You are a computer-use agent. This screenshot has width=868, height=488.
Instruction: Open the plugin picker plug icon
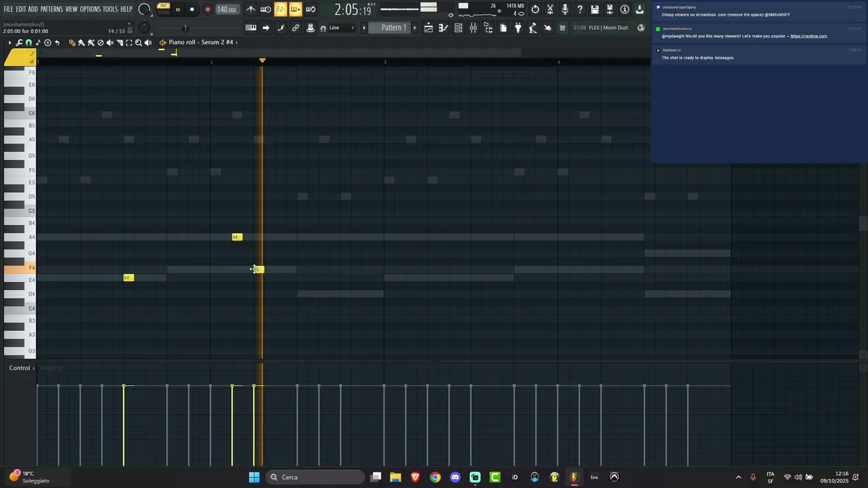518,28
